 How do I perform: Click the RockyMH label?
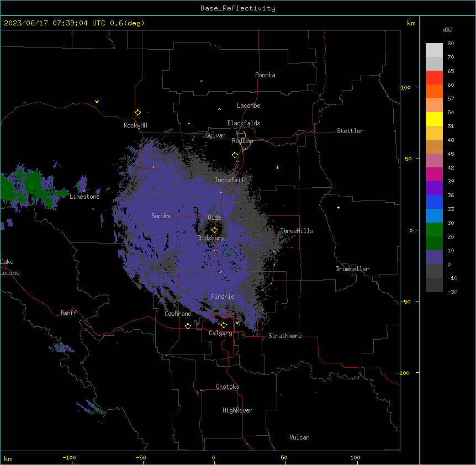tap(135, 125)
